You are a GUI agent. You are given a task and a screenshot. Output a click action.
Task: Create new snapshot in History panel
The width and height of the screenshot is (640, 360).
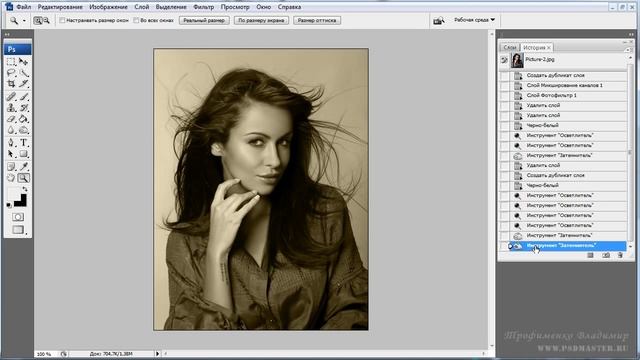click(606, 255)
